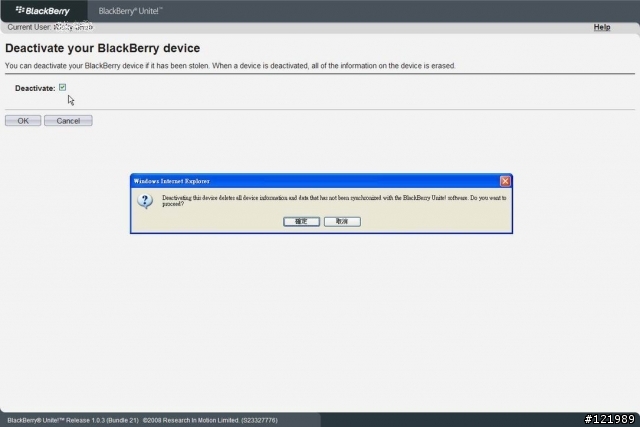
Task: Dismiss the dialog with the right 取消 button
Action: click(x=342, y=221)
